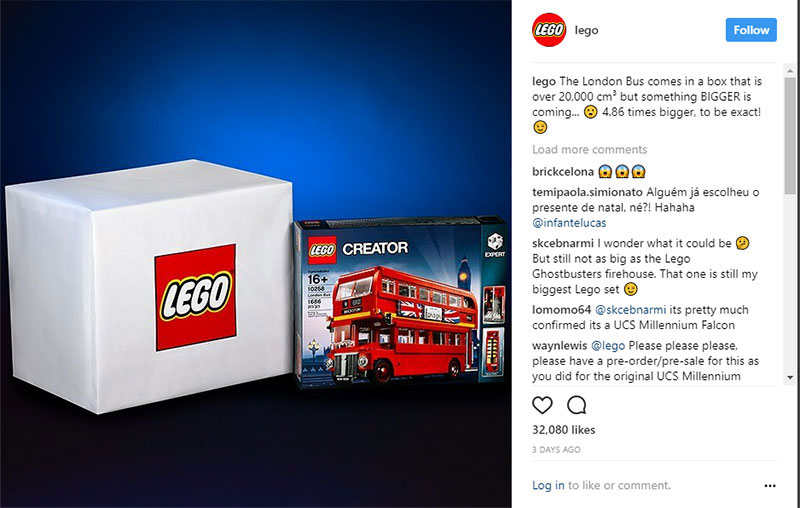Image resolution: width=800 pixels, height=508 pixels.
Task: Click the @infantelucas mention
Action: [569, 223]
